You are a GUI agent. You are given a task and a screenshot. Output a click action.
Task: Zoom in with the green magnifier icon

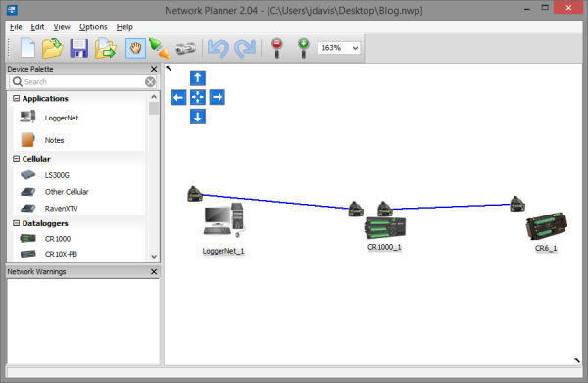tap(304, 48)
